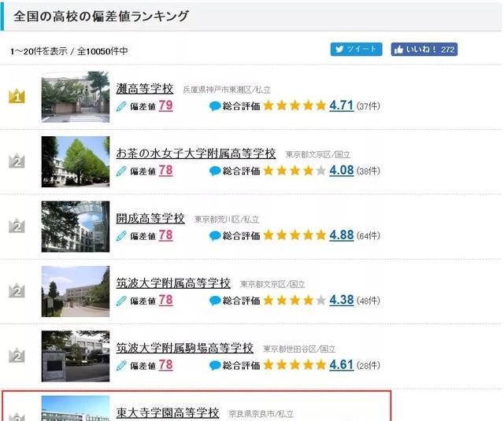The image size is (504, 421).
Task: Click speech bubble icon in 筑波大学附属高等学校 row
Action: pos(215,301)
